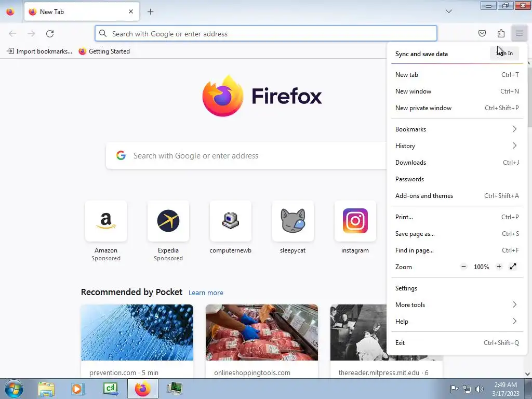Viewport: 532px width, 399px height.
Task: Open the Firefox hamburger menu button
Action: pos(519,33)
